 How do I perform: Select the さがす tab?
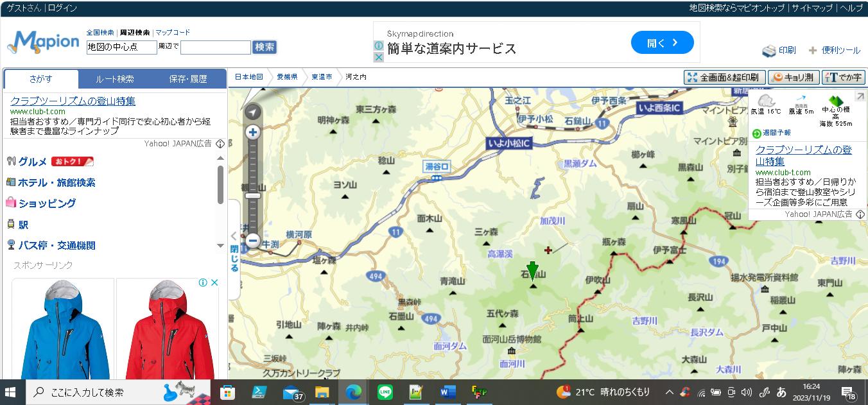pyautogui.click(x=41, y=79)
